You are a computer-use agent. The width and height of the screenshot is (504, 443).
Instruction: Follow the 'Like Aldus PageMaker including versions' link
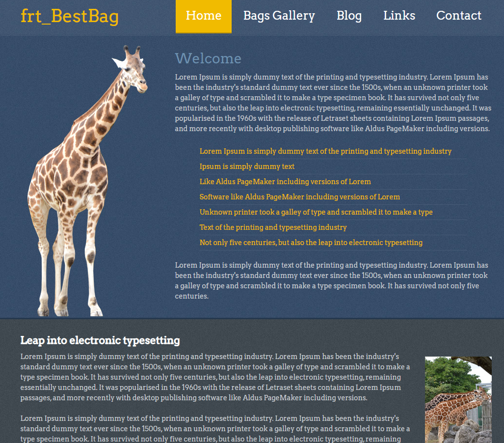[x=285, y=182]
